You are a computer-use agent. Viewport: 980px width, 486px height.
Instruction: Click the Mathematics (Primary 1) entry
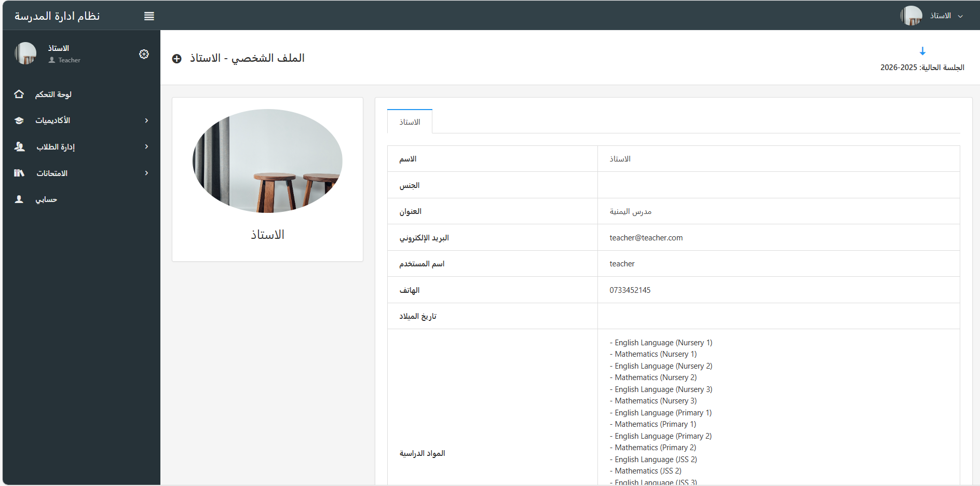point(653,424)
